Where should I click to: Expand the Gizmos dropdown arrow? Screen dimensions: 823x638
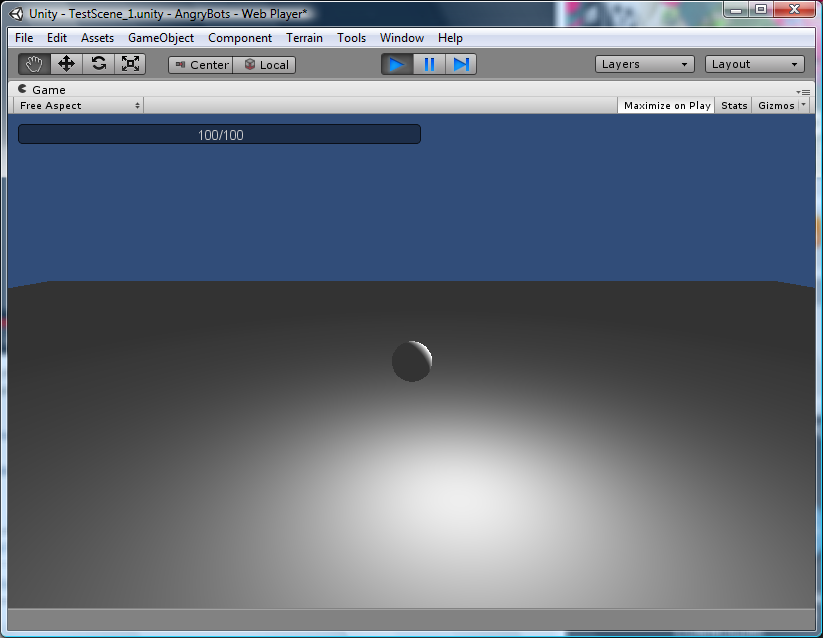tap(804, 105)
